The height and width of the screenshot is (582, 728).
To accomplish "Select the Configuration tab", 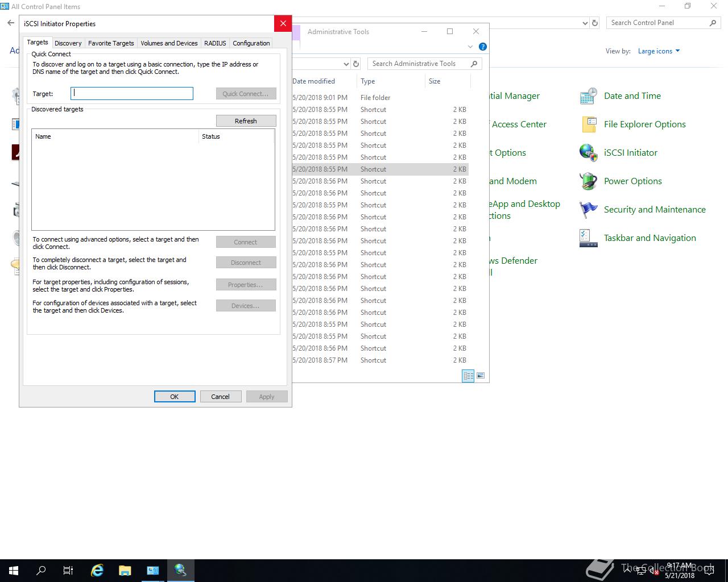I will pos(251,43).
